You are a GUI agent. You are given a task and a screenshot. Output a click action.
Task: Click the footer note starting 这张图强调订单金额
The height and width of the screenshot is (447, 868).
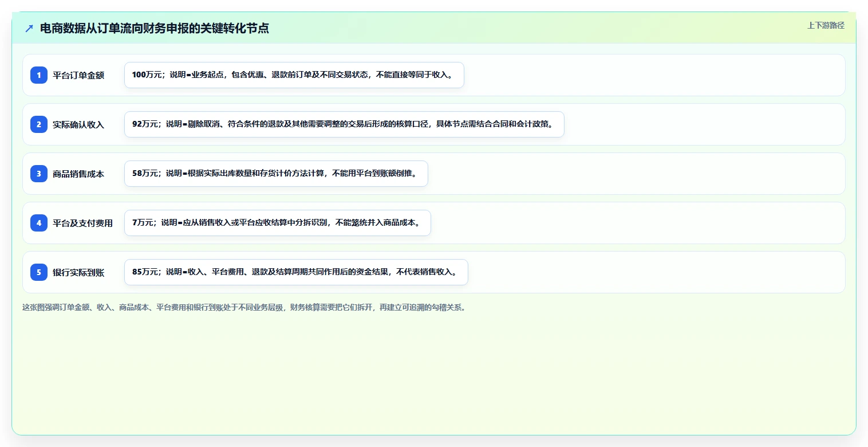coord(245,307)
